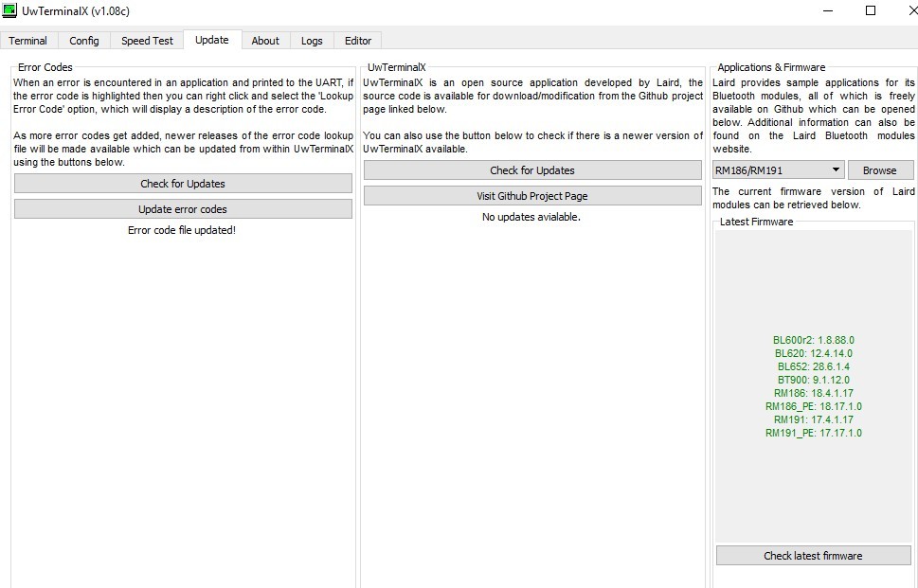Select the Update tab
Viewport: 918px width, 588px height.
(212, 40)
